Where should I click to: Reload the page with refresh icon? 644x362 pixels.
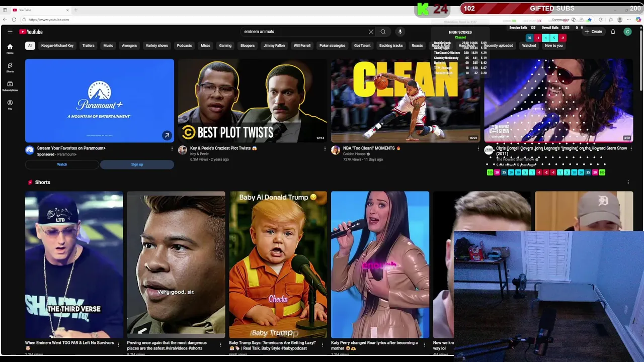(14, 20)
